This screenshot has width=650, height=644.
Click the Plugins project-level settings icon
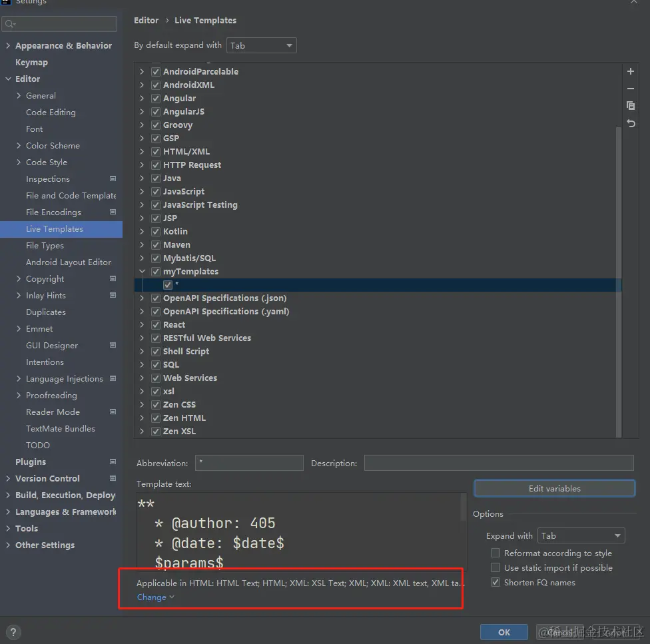[113, 462]
